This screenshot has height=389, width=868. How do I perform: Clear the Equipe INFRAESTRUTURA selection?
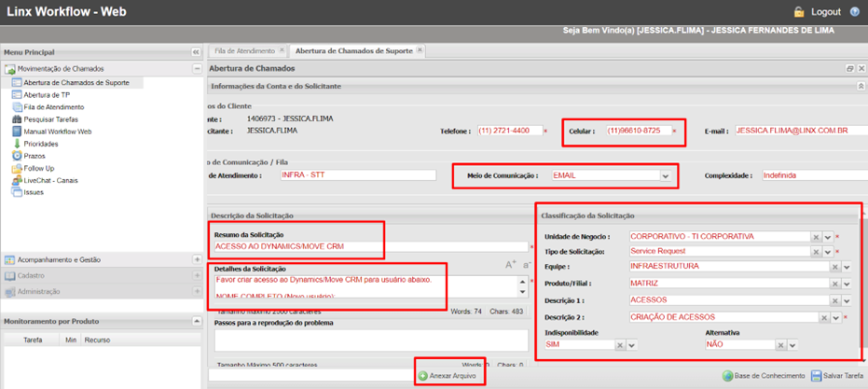coord(836,267)
